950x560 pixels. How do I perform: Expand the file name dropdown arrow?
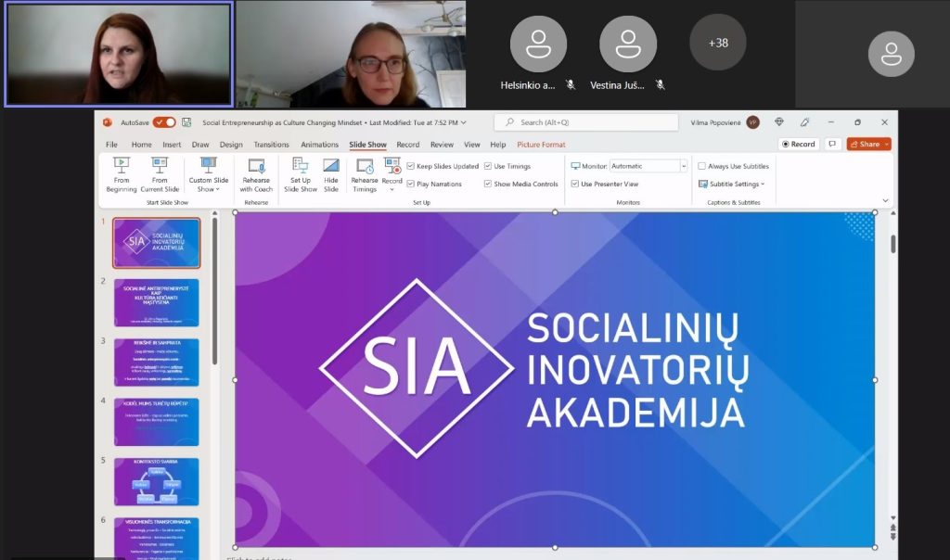click(x=464, y=122)
